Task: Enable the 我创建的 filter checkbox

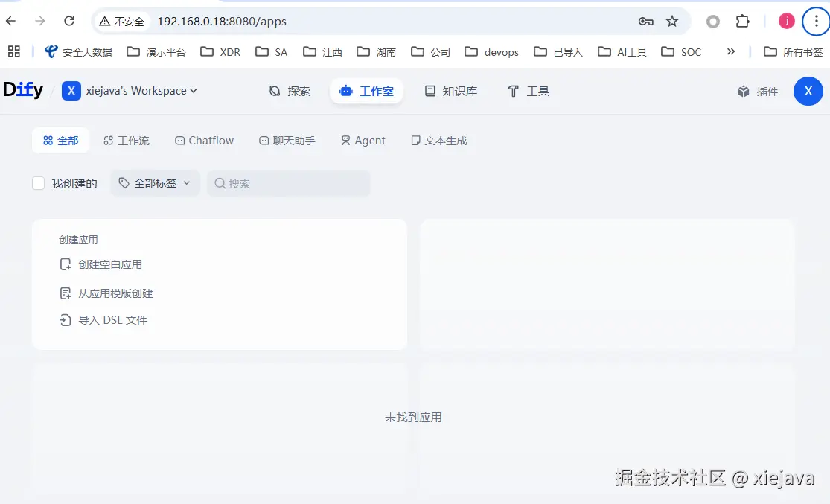Action: (38, 183)
